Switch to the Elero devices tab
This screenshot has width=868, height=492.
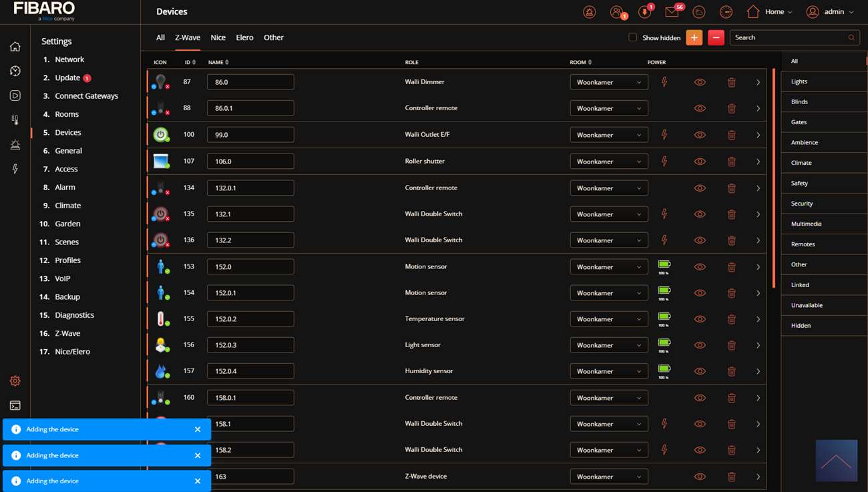(244, 38)
